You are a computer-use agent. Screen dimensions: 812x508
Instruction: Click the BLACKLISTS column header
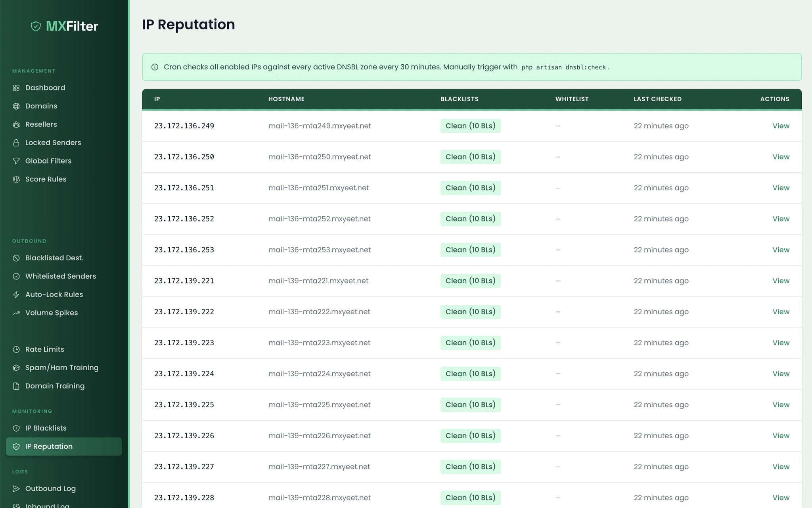coord(459,99)
